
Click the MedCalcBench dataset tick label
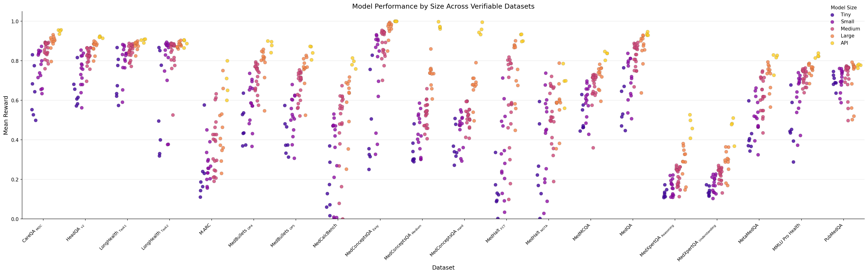[326, 236]
